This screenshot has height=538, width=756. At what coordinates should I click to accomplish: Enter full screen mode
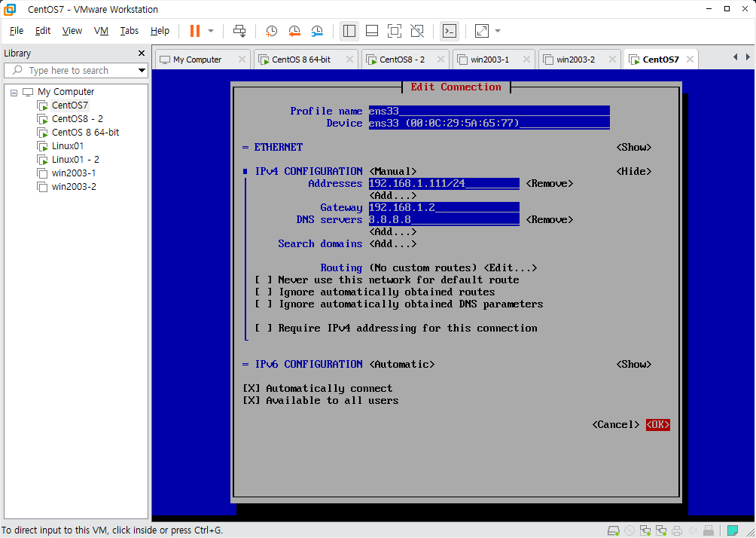tap(395, 31)
